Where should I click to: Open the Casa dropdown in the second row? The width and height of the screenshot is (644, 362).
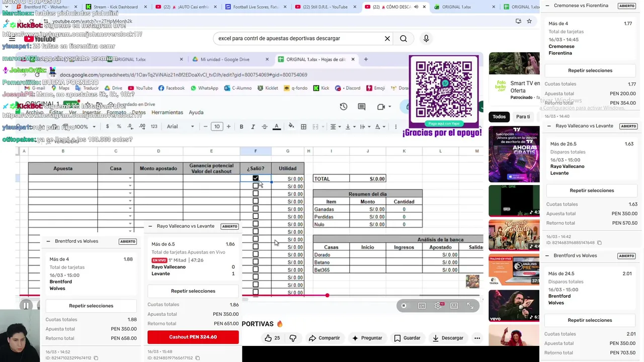point(130,186)
